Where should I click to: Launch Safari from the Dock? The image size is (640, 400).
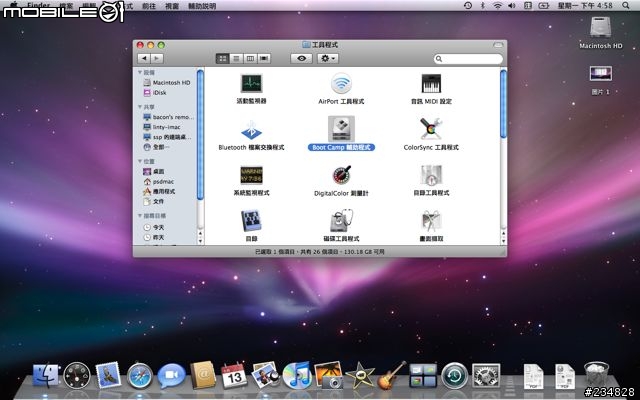(x=140, y=376)
